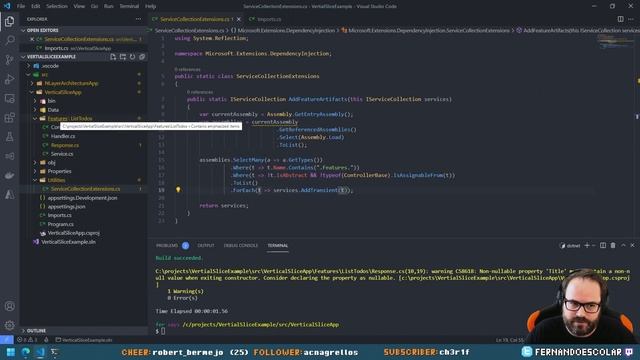
Task: Open the Terminal menu
Action: pyautogui.click(x=129, y=6)
